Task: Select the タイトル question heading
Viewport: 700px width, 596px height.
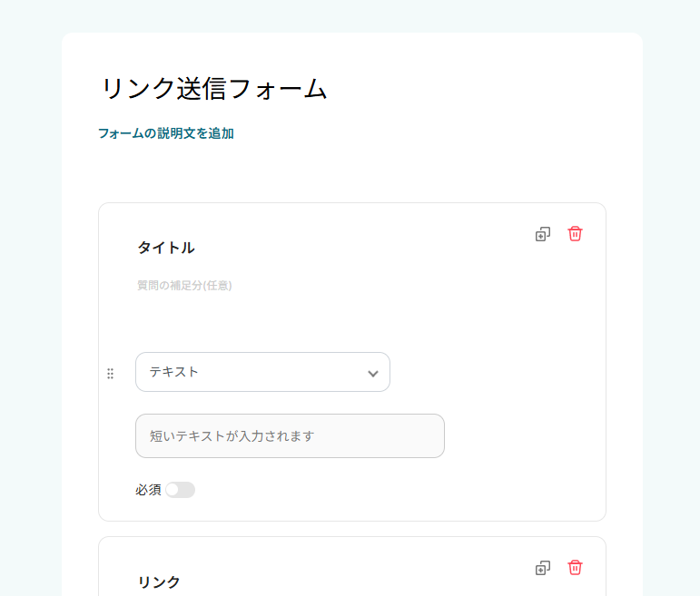Action: [x=166, y=248]
